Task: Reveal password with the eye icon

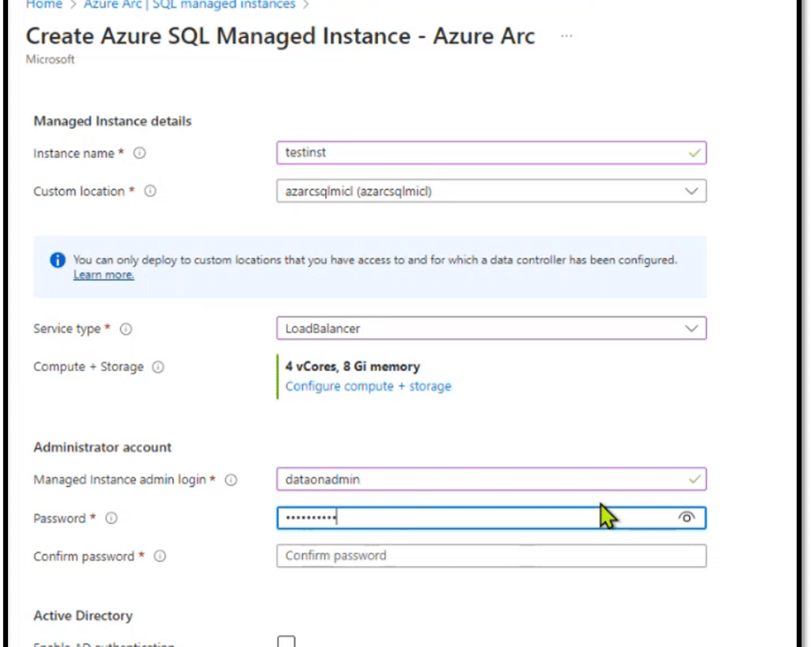Action: point(686,518)
